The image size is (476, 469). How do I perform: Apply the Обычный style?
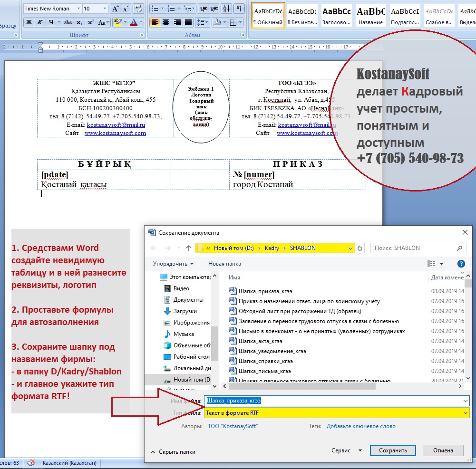tap(268, 16)
